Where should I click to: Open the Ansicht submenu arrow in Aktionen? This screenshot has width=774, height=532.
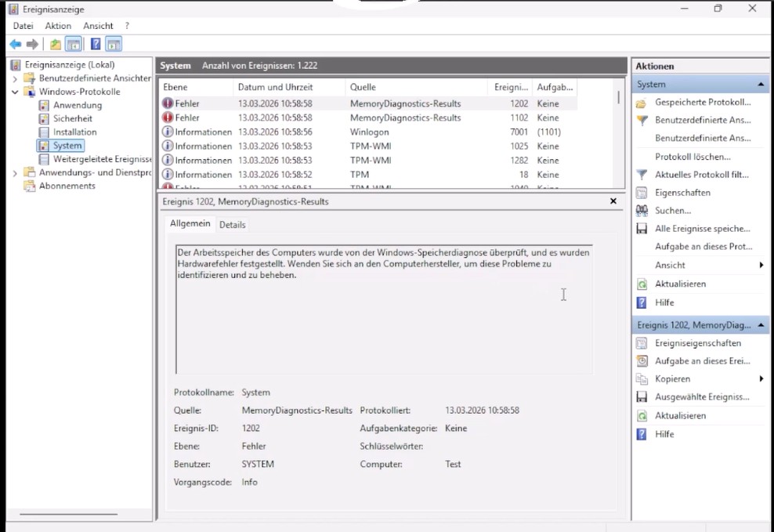coord(761,265)
